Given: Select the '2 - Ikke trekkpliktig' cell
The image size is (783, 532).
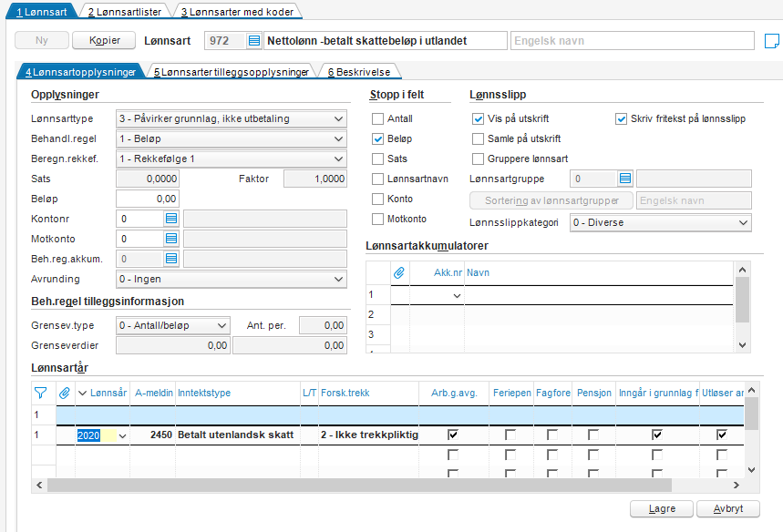Looking at the screenshot, I should click(x=369, y=435).
